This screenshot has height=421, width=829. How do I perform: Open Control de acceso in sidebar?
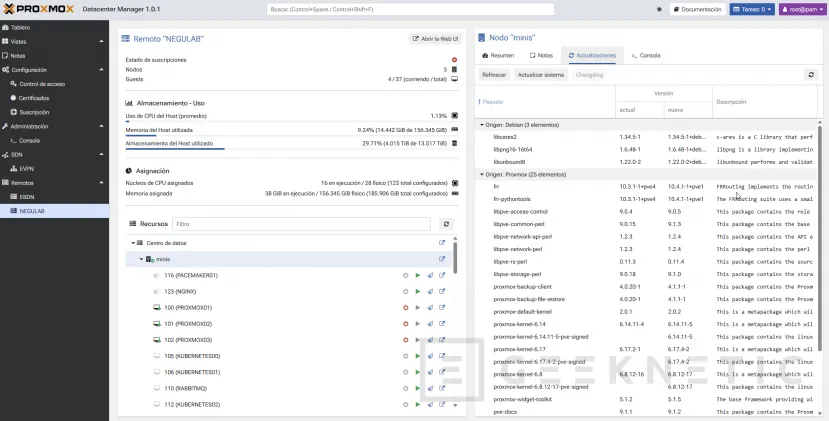point(54,84)
